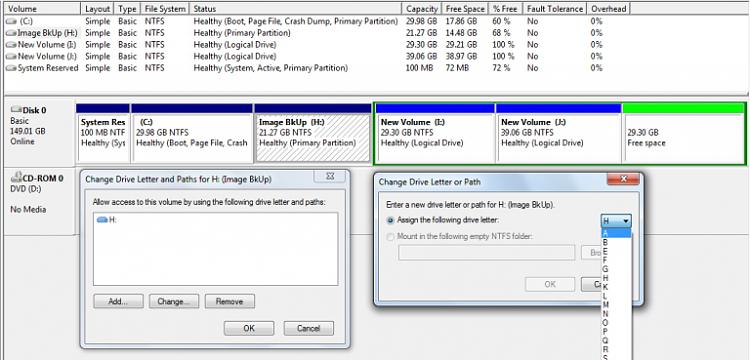Choose letter L in drive letter list
The image size is (750, 360).
point(616,296)
